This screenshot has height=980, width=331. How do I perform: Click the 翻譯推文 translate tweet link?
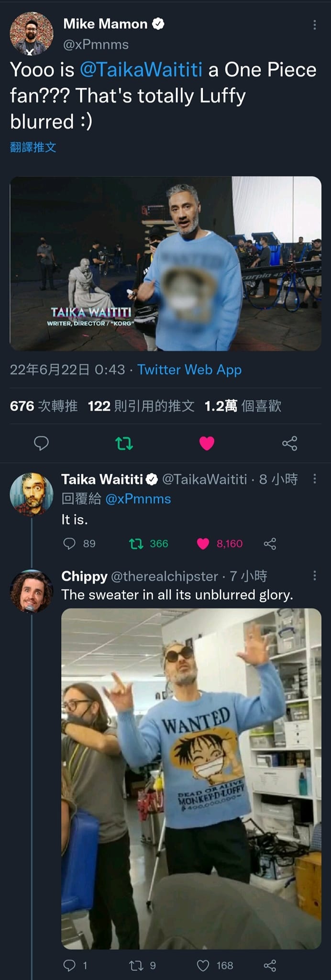click(x=33, y=147)
